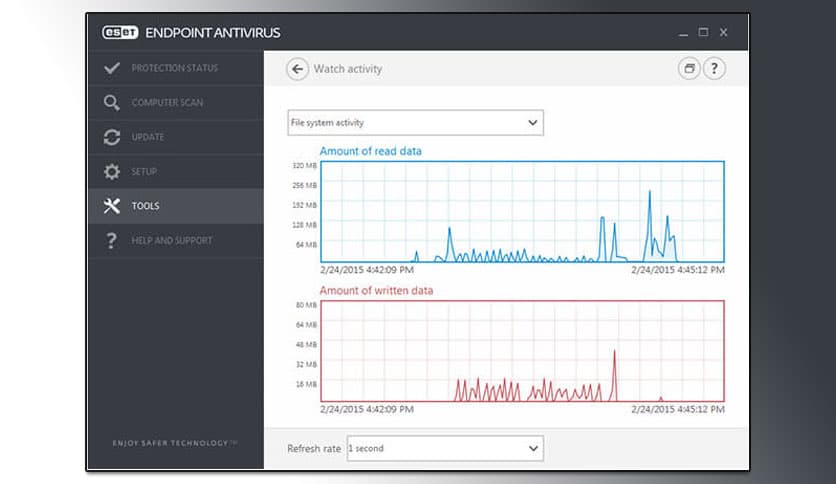Image resolution: width=836 pixels, height=484 pixels.
Task: Open the Help and Support section
Action: [x=176, y=240]
